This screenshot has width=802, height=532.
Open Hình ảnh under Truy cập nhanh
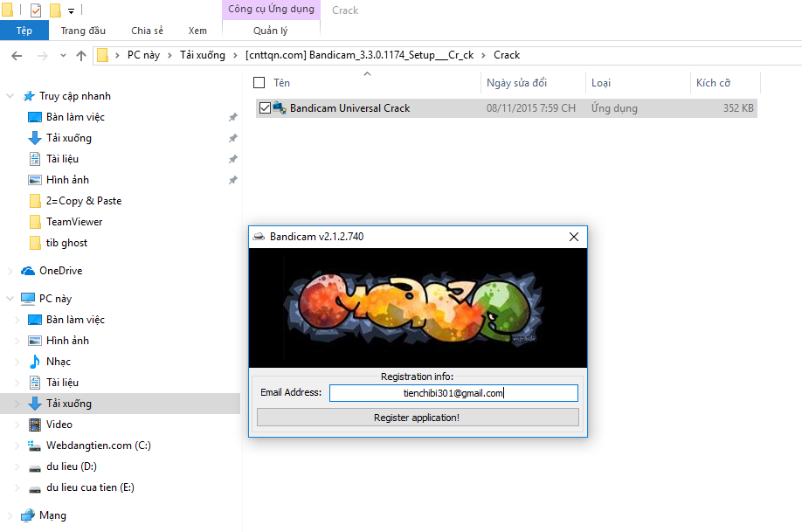pos(67,180)
